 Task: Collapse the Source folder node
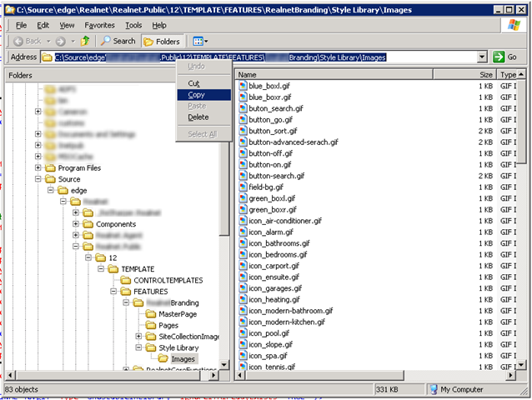(38, 178)
